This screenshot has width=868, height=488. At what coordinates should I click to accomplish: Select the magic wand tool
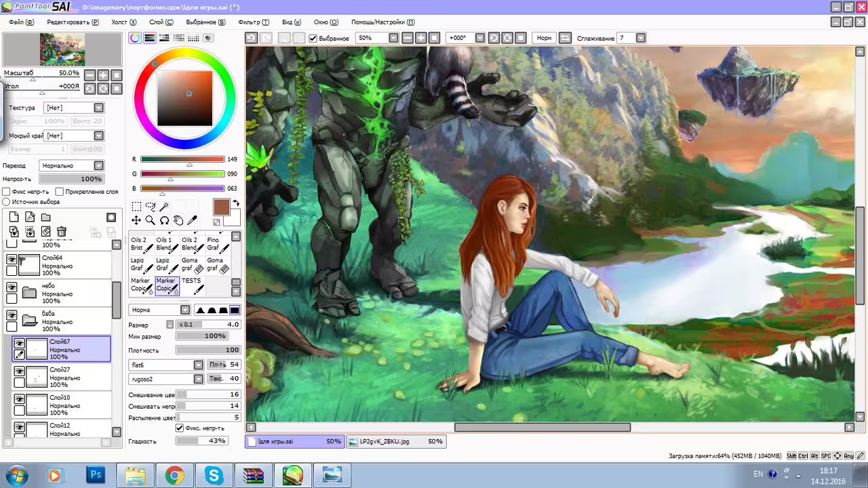click(164, 207)
